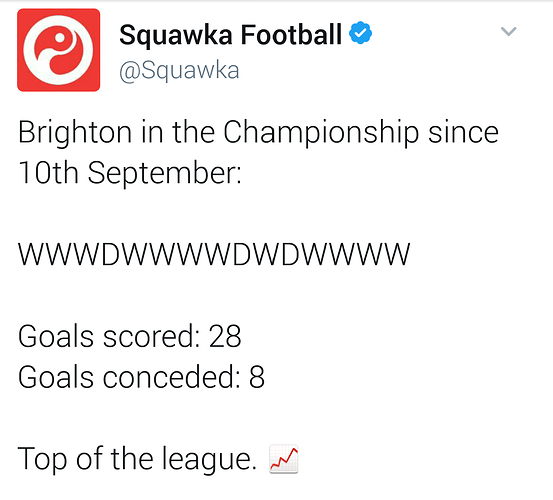Viewport: 553px width, 500px height.
Task: Click the blue verified badge
Action: pyautogui.click(x=360, y=33)
